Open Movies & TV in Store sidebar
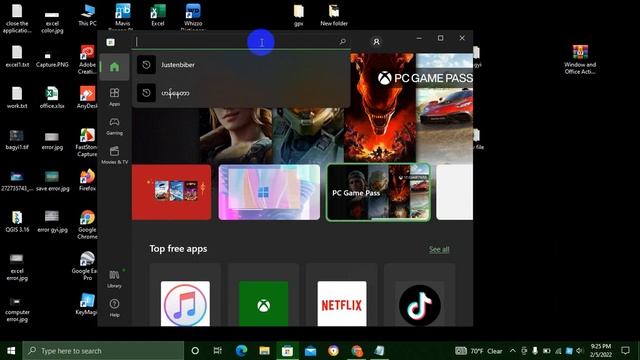This screenshot has width=640, height=360. (x=114, y=155)
